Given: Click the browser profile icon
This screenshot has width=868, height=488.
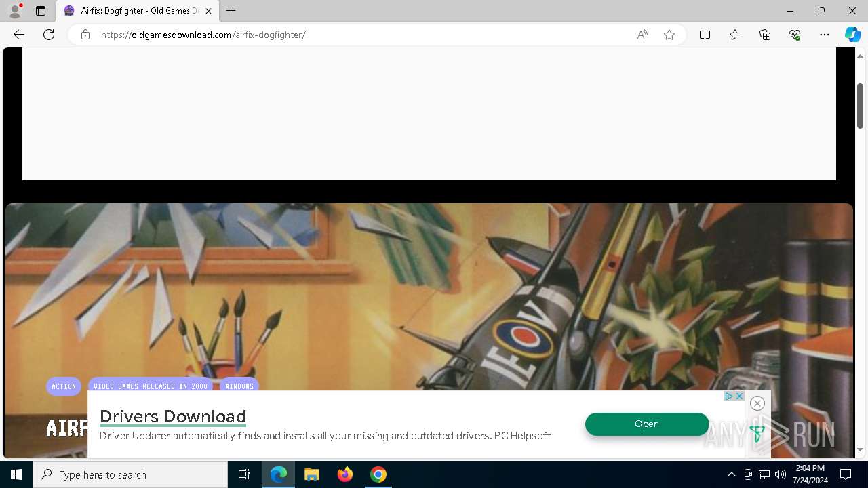Looking at the screenshot, I should [15, 11].
